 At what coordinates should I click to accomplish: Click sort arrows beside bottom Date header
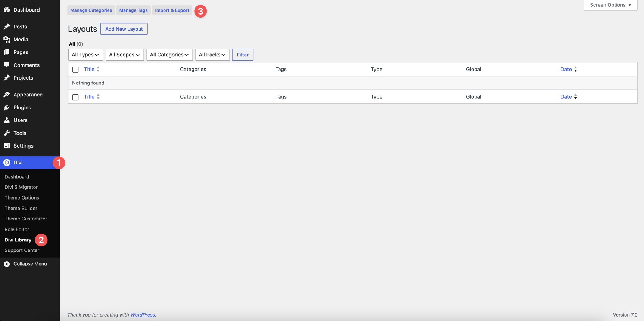pyautogui.click(x=575, y=96)
